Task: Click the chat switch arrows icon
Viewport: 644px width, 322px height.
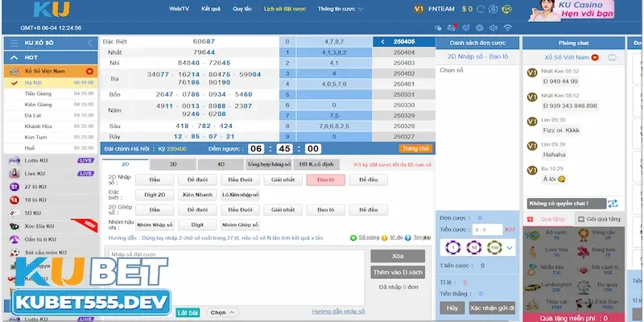Action: [x=613, y=204]
